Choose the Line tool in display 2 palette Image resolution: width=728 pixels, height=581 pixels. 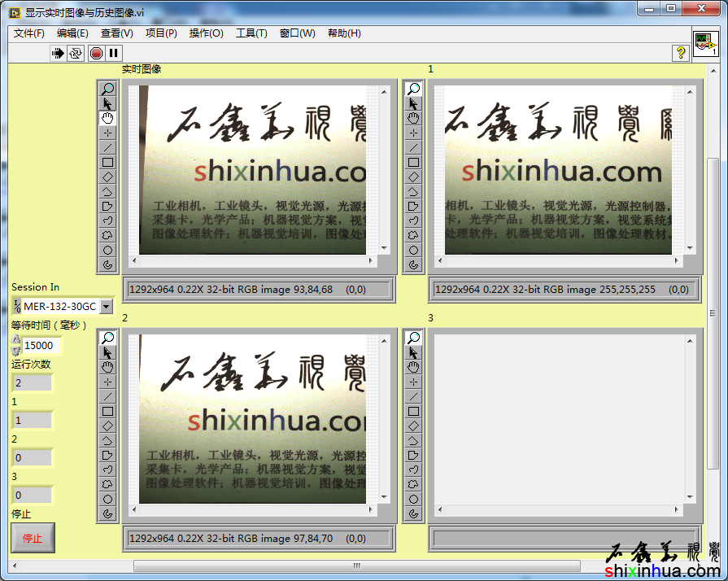point(107,396)
